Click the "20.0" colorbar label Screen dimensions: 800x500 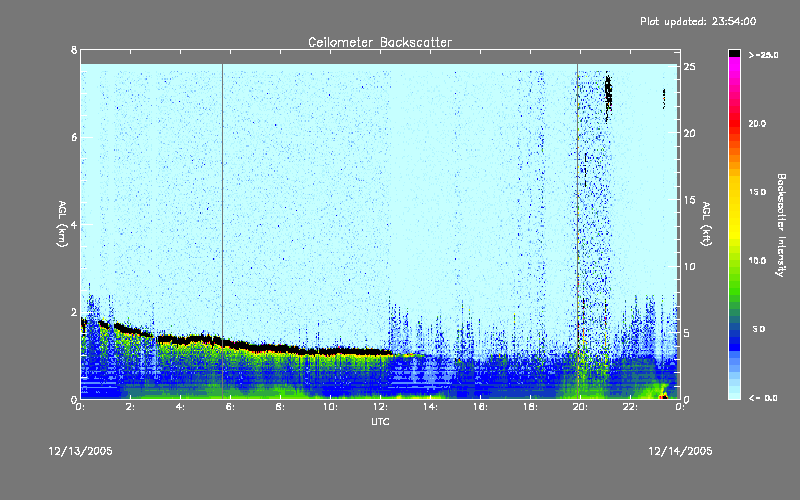pos(757,123)
